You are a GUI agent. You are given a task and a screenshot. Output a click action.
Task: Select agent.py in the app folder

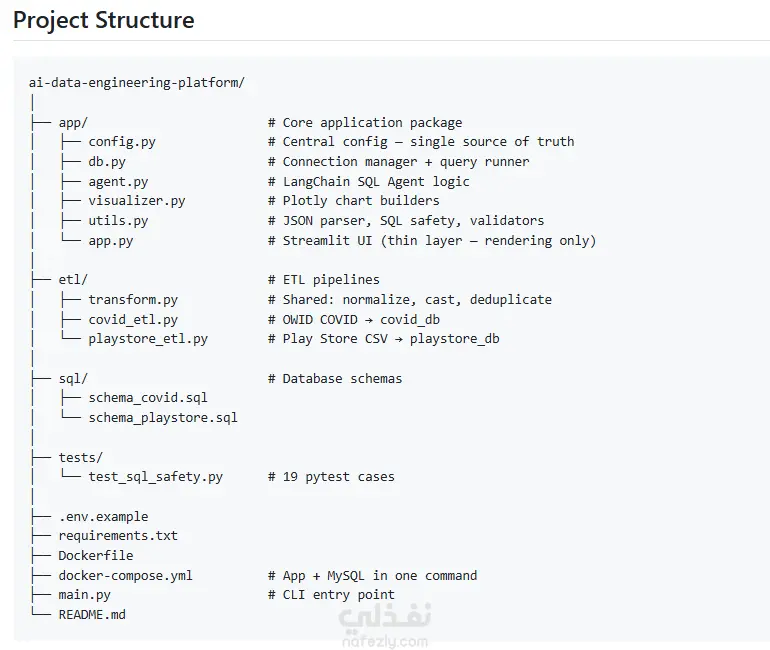(x=118, y=182)
